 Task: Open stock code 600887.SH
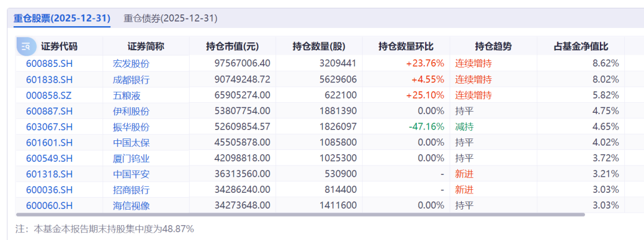tap(49, 111)
